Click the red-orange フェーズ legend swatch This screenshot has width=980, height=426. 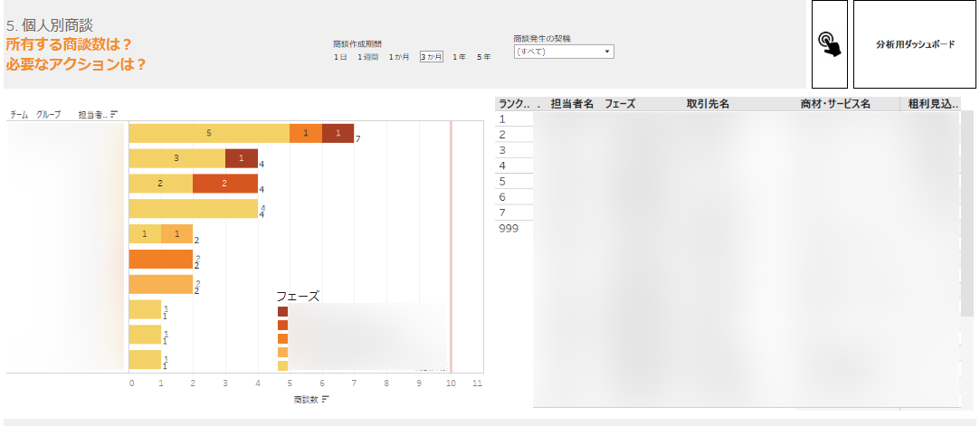[x=282, y=325]
